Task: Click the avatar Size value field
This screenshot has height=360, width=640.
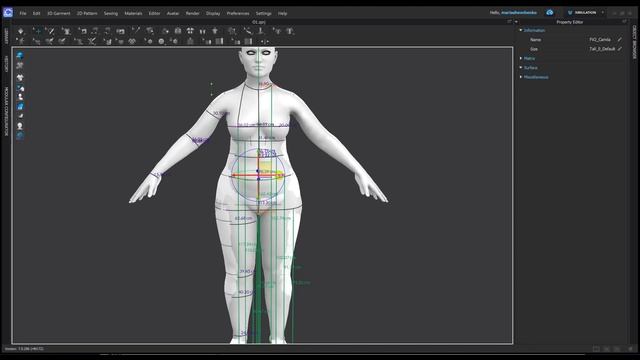Action: (602, 49)
